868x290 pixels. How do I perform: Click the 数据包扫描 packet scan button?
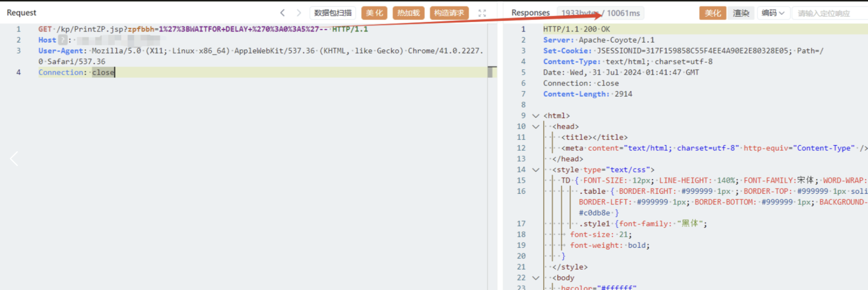coord(333,13)
